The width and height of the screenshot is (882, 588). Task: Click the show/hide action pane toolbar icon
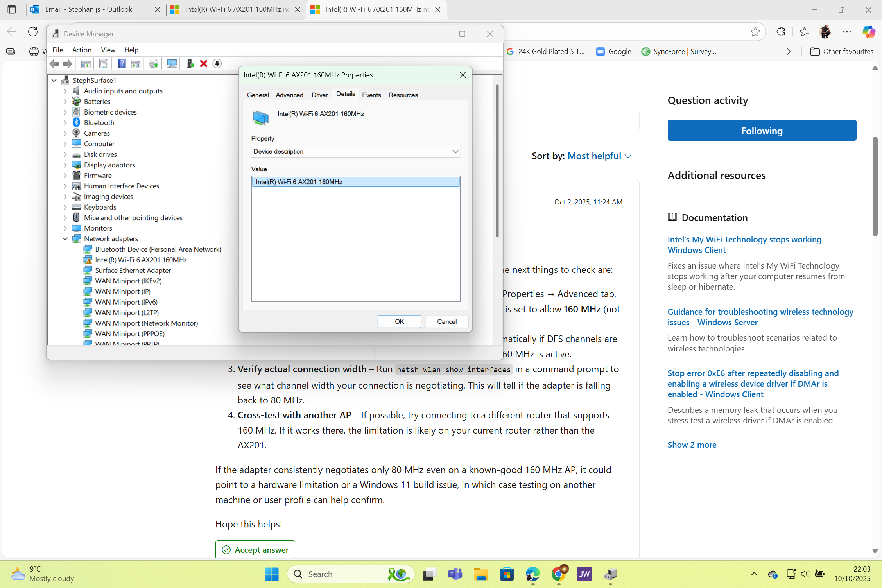pos(136,64)
